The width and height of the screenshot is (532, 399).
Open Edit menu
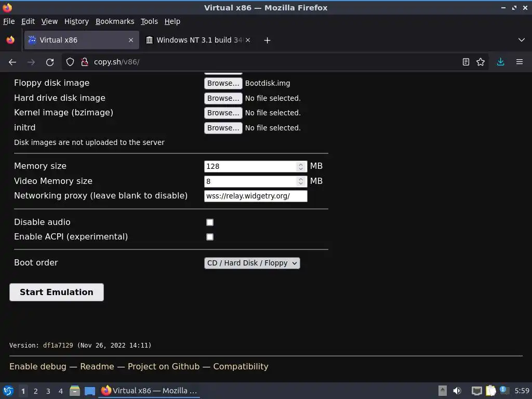pos(28,21)
